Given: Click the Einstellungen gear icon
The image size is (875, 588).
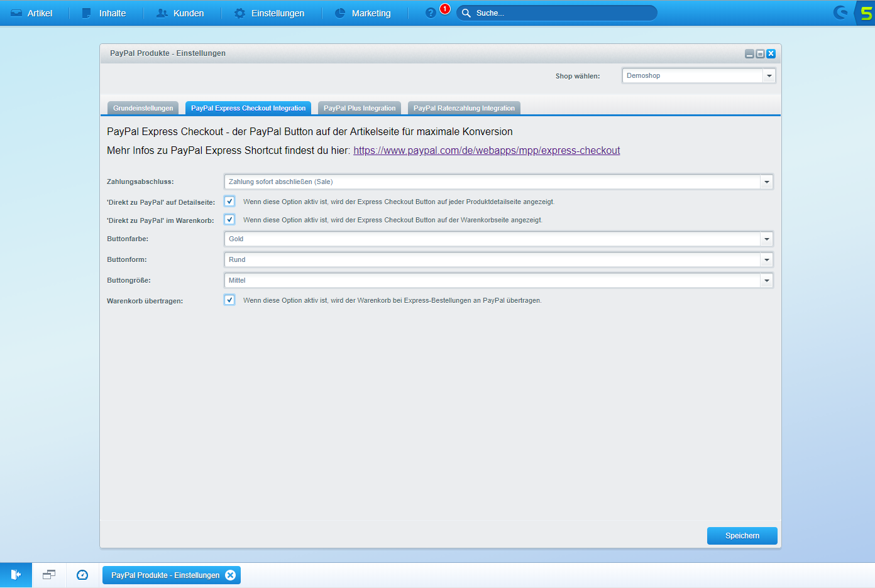Looking at the screenshot, I should 239,13.
